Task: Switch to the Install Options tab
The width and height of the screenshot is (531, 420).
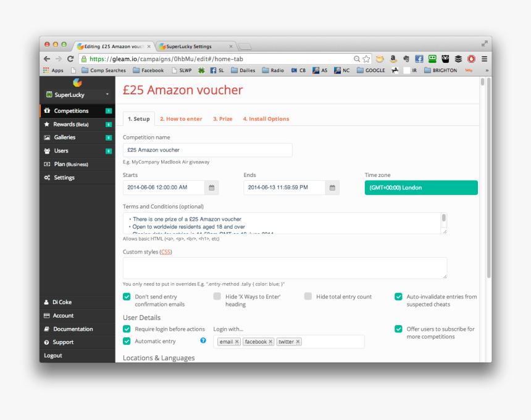Action: point(266,119)
